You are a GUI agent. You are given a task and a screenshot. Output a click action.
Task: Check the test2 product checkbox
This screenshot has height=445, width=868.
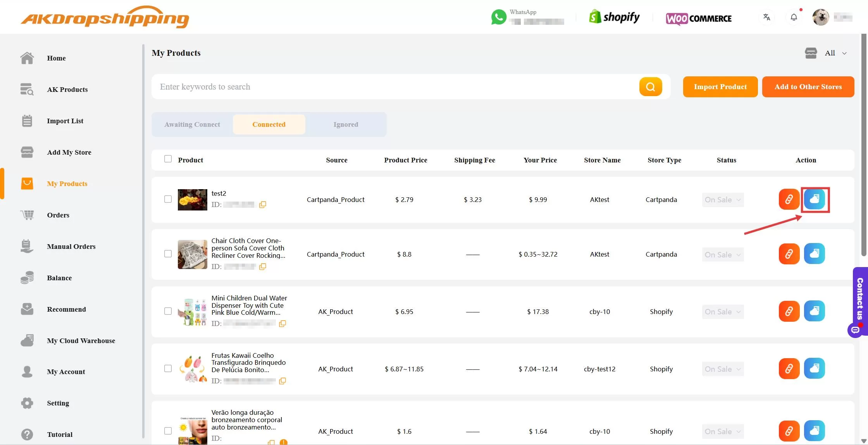[168, 199]
